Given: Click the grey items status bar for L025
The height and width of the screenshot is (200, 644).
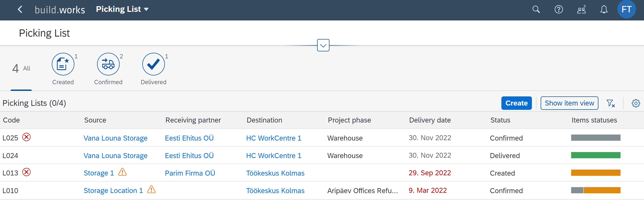Looking at the screenshot, I should (595, 138).
